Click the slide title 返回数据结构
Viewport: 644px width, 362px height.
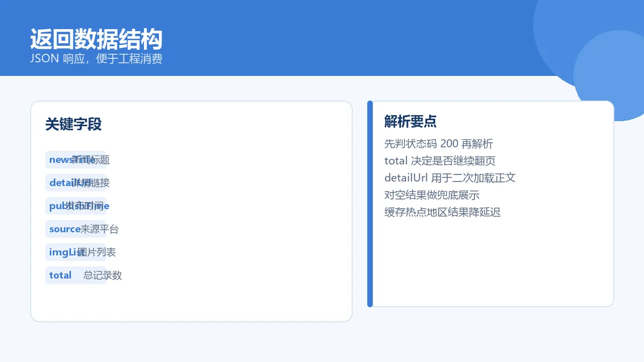tap(96, 39)
